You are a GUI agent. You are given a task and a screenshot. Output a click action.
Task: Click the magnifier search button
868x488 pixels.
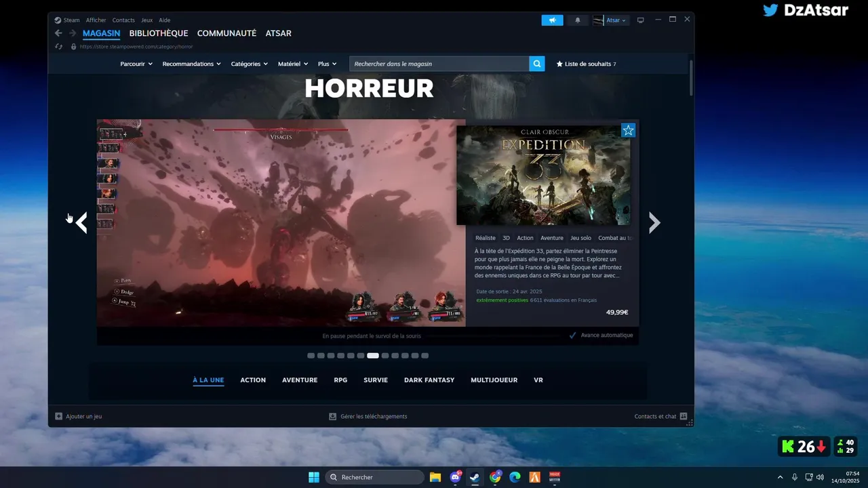[537, 64]
